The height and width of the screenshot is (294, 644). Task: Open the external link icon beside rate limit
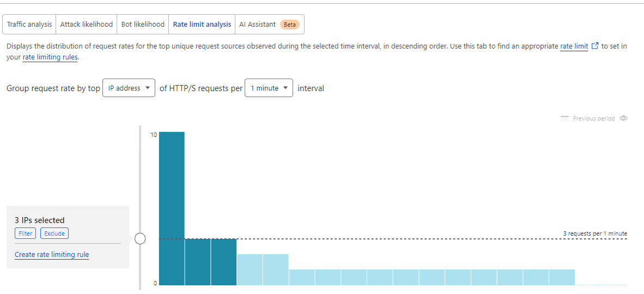594,46
